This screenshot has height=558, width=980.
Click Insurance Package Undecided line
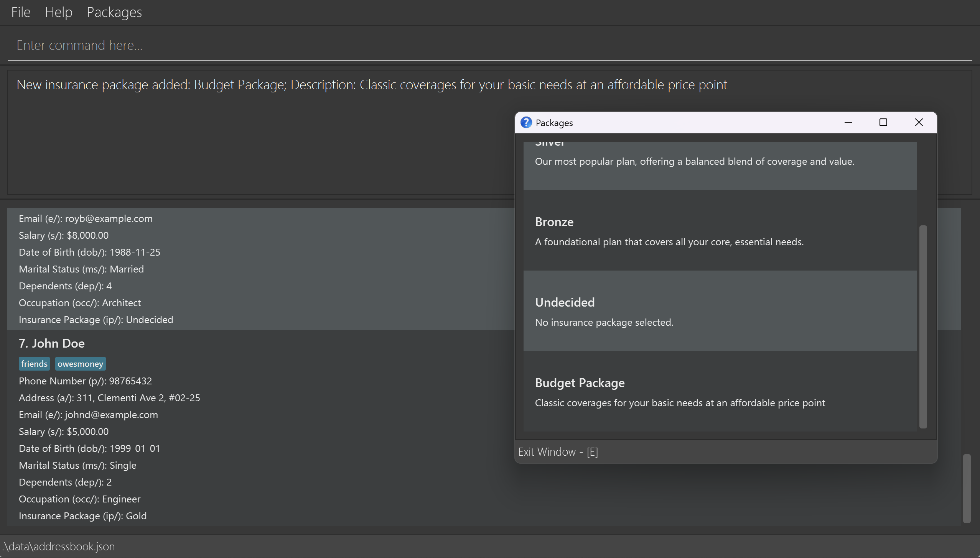[96, 320]
